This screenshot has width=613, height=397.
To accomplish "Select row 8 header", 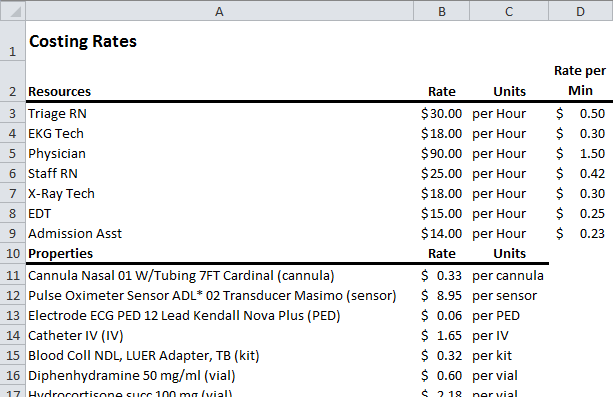I will (x=13, y=213).
